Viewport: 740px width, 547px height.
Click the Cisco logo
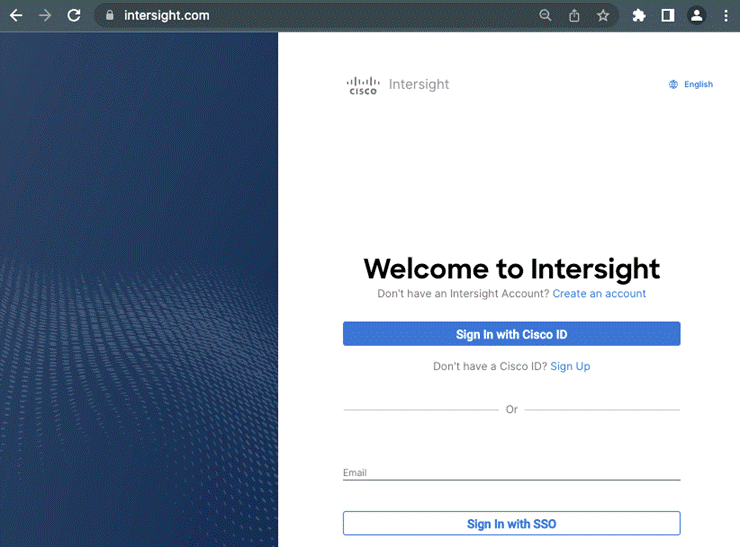[363, 85]
